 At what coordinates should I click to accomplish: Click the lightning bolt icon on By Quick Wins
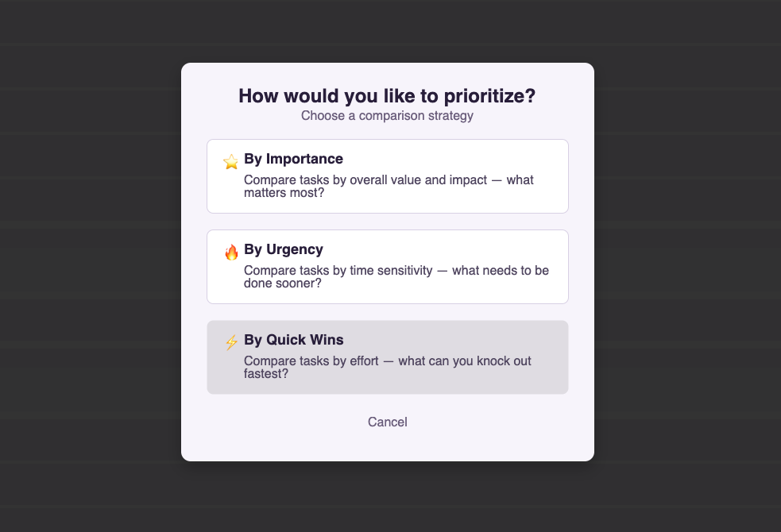(x=230, y=341)
